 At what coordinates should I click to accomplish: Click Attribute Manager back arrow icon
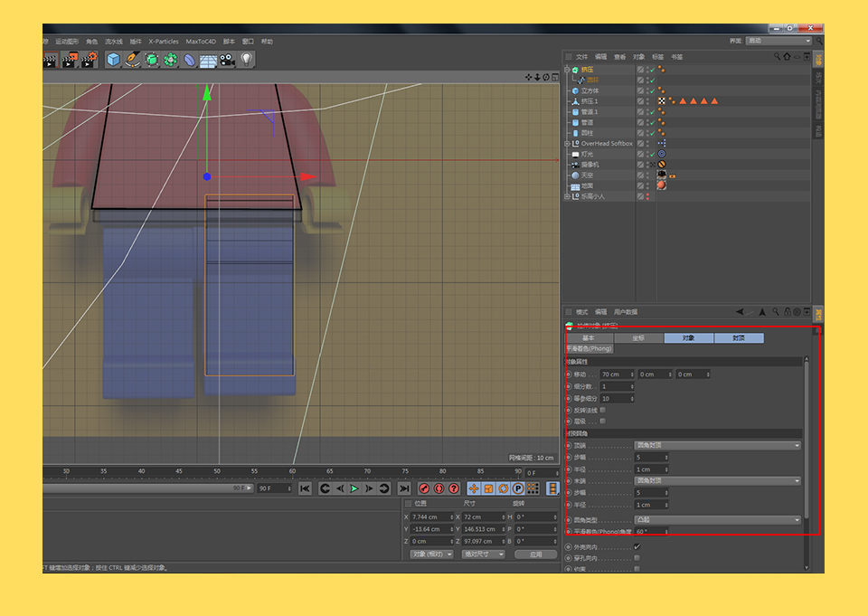coord(741,312)
